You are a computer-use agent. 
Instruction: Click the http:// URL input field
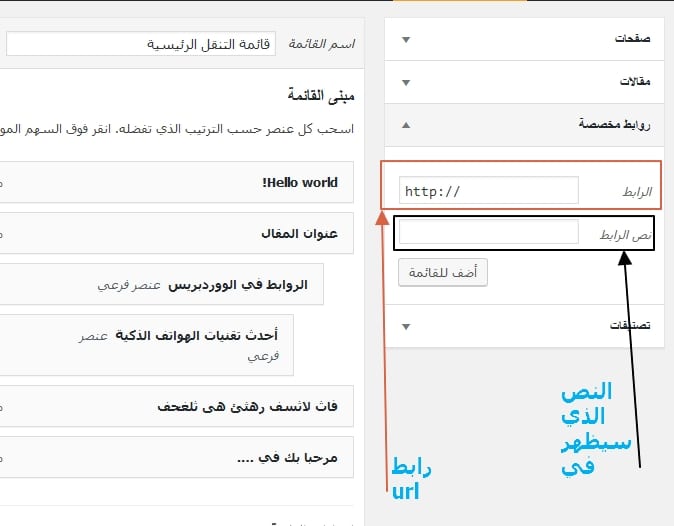(488, 190)
